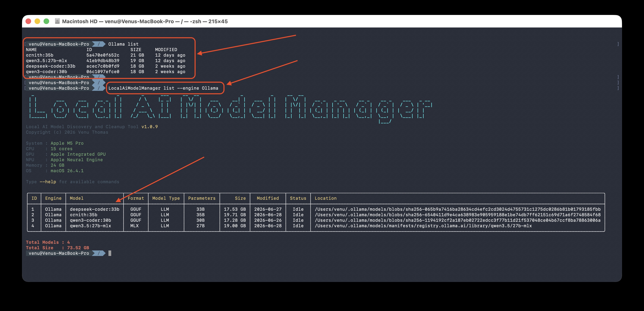Click the 'Size' table column header

pos(240,198)
